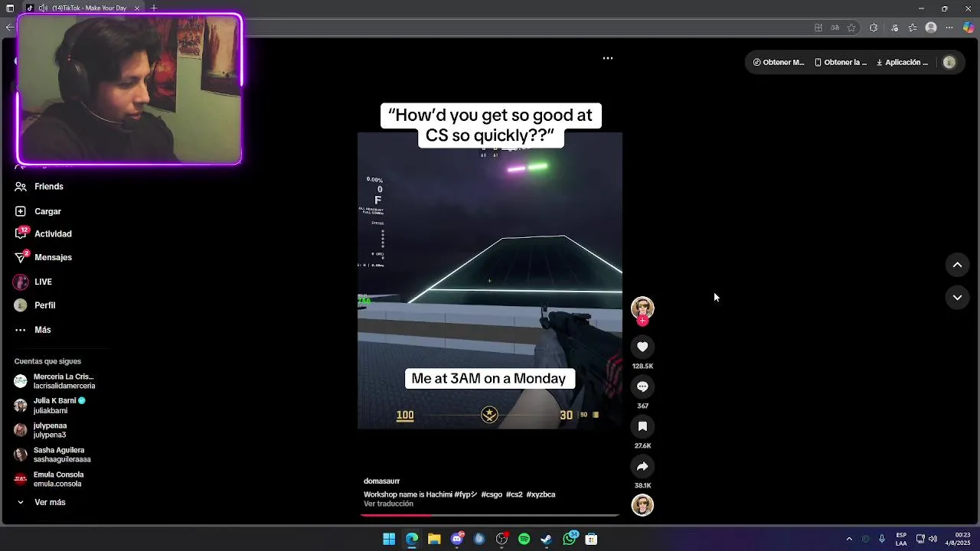
Task: Open WhatsApp from the taskbar
Action: point(569,540)
